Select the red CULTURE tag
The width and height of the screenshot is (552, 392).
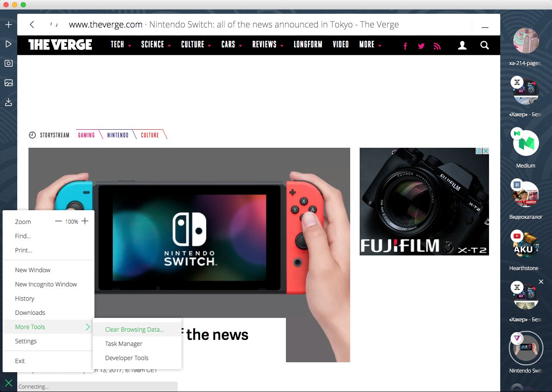(x=150, y=135)
